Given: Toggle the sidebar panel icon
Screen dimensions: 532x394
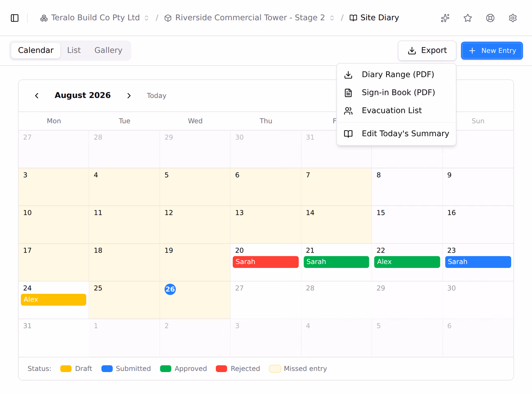Looking at the screenshot, I should tap(15, 18).
